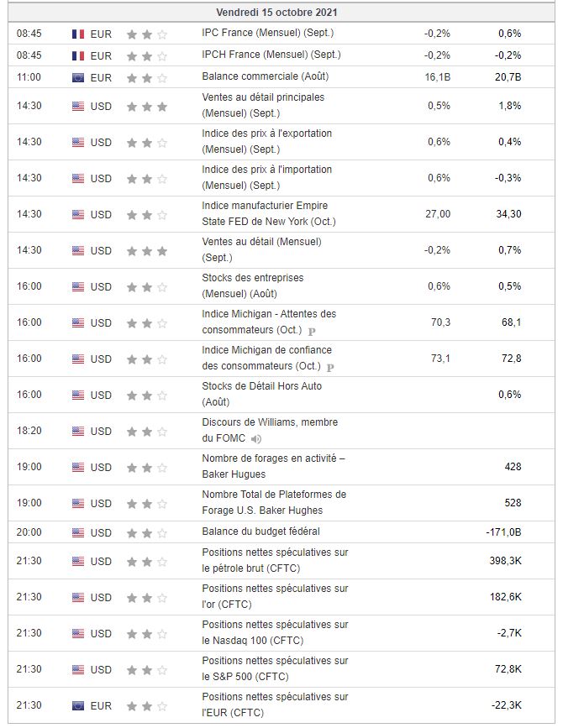Screen dimensions: 563x728
Task: Click the US flag on Empire State manufacturing row
Action: (x=78, y=214)
